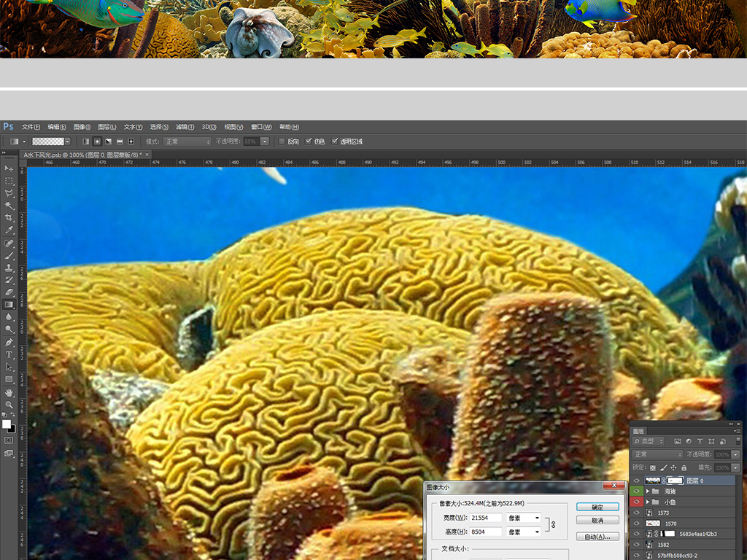
Task: Open the 宽度 unit dropdown
Action: point(524,518)
